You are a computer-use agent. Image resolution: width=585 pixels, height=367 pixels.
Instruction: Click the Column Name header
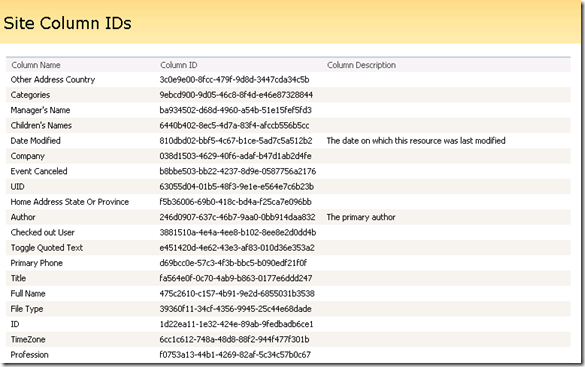click(x=36, y=65)
